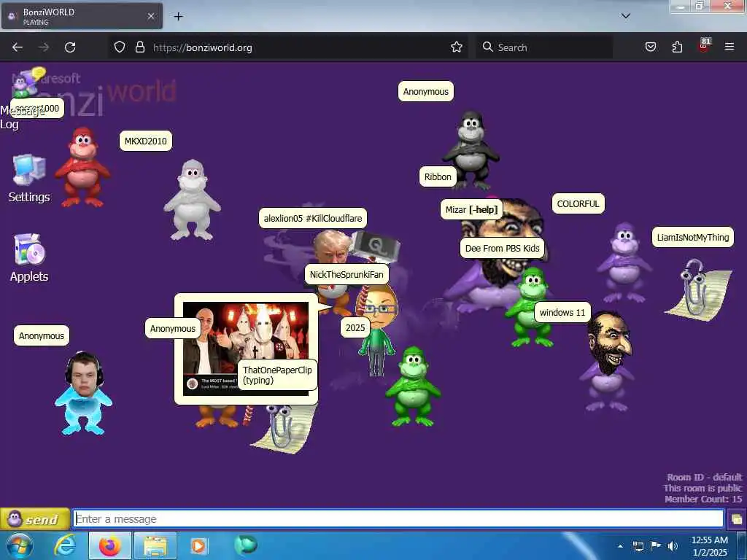Click the LiamIsNotMyThing name tag

tap(693, 237)
